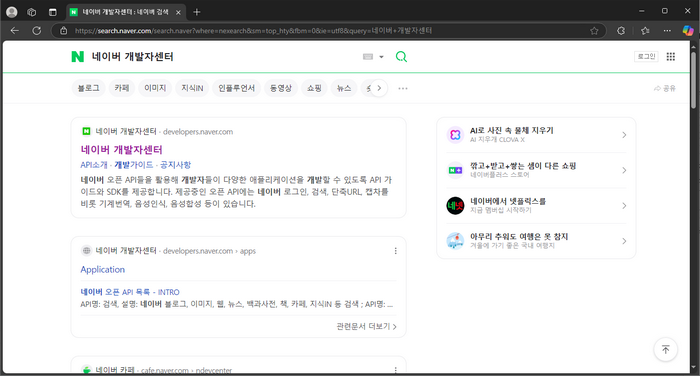Viewport: 700px width, 376px height.
Task: Expand chevron beside 겨울에 가기 좋은 국내 여행지
Action: [624, 241]
